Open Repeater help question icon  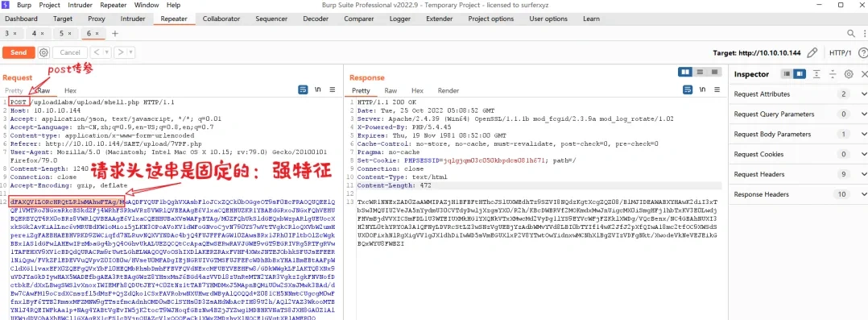862,52
